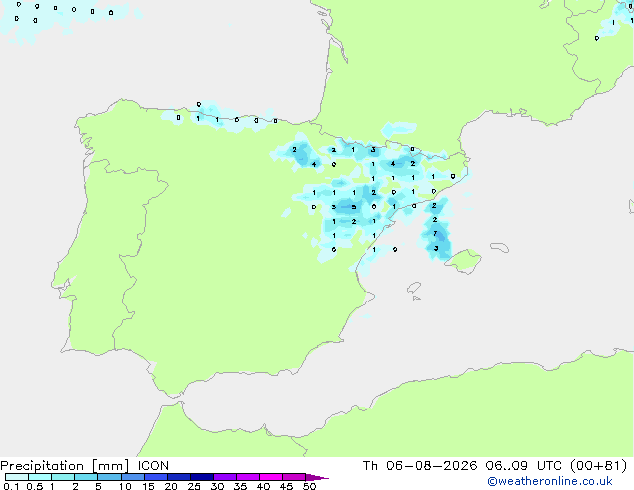This screenshot has height=490, width=634.
Task: Click the 15–20 mm blue legend swatch
Action: click(x=156, y=477)
